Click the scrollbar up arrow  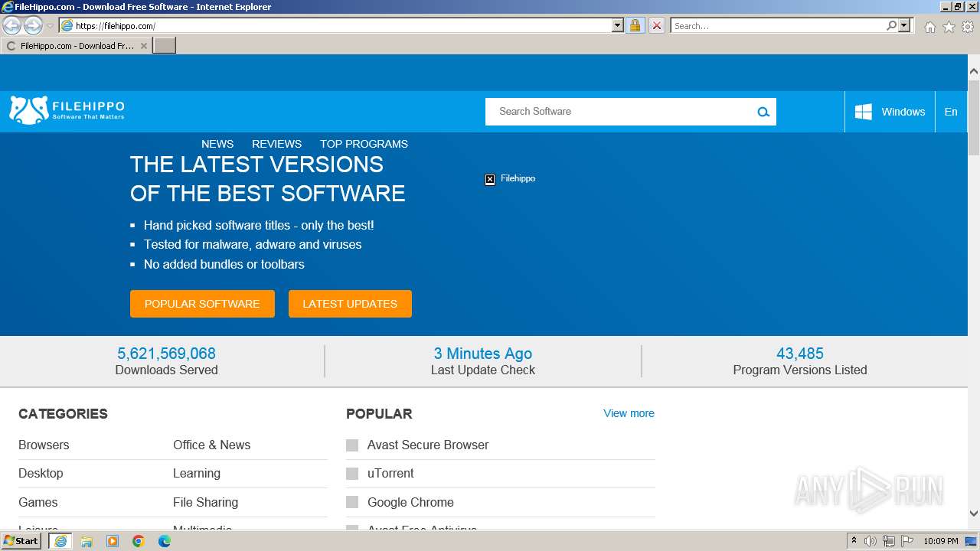pos(974,71)
